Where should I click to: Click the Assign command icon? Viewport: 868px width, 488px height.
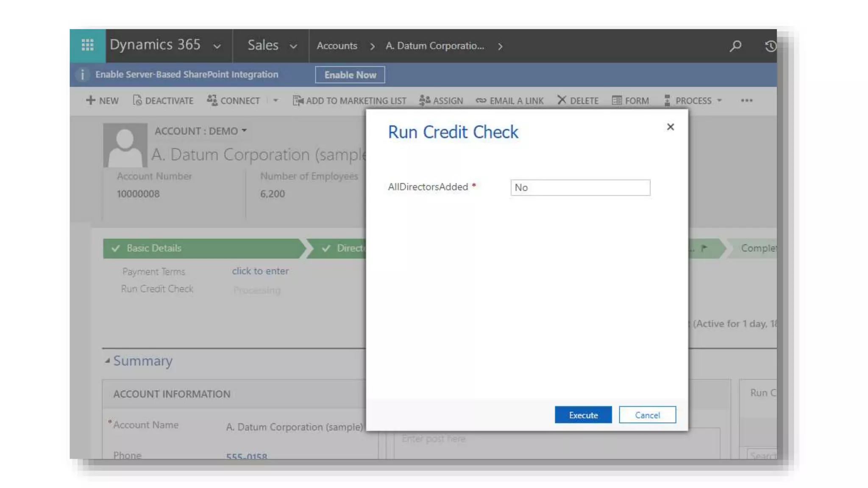tap(424, 100)
